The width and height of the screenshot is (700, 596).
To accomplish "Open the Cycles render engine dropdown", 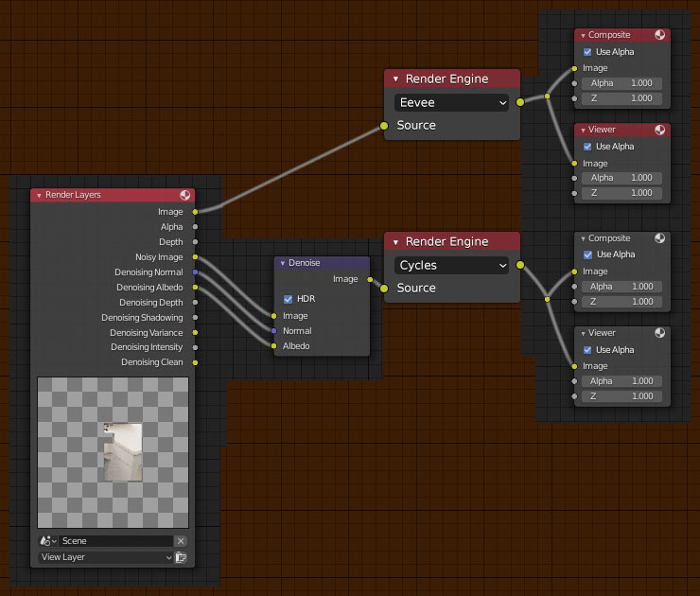I will pyautogui.click(x=451, y=265).
